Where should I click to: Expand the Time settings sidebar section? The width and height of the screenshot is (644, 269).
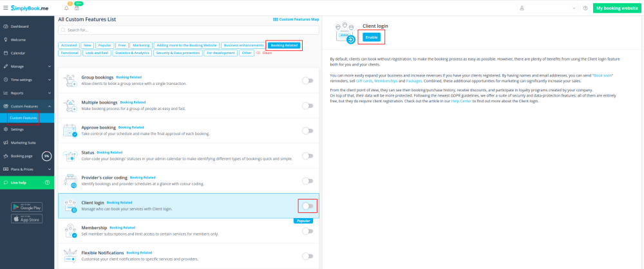tap(27, 80)
